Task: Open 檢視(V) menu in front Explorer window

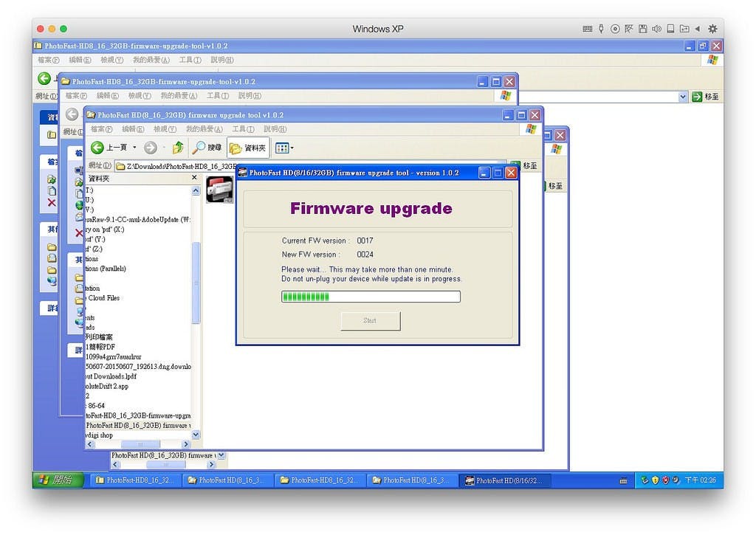Action: coord(165,129)
